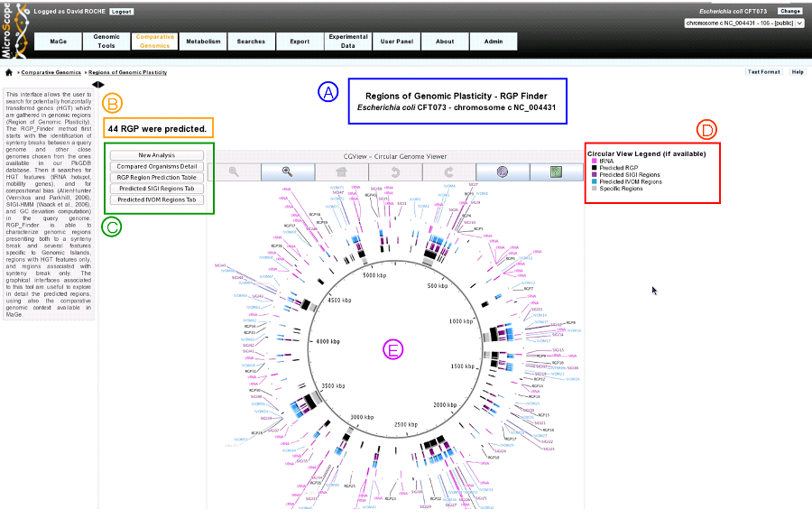
Task: Open the CGView green help icon
Action: 556,172
